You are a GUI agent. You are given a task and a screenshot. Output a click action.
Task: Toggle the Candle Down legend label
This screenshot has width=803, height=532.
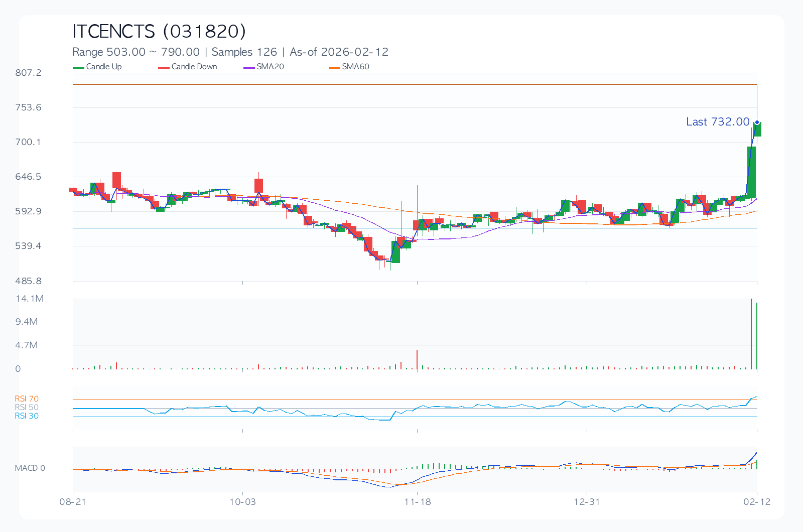pos(194,67)
